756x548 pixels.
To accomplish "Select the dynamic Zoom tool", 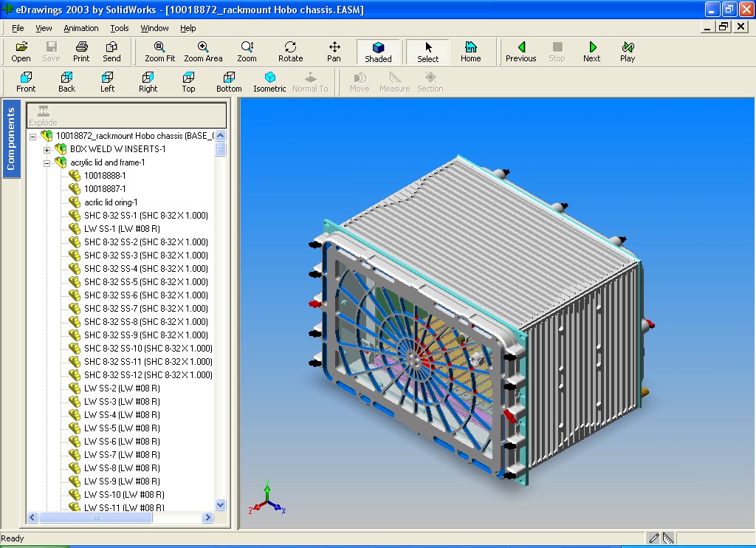I will pos(247,52).
